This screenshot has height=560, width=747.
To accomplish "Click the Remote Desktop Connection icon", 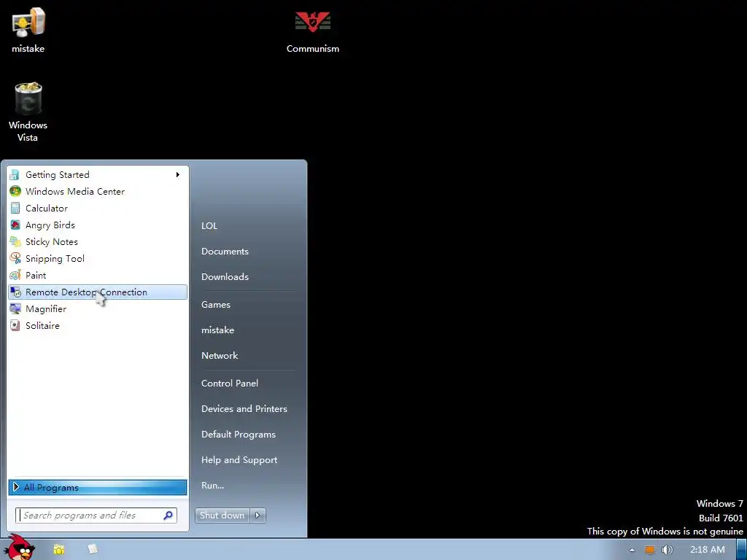I will click(x=15, y=292).
